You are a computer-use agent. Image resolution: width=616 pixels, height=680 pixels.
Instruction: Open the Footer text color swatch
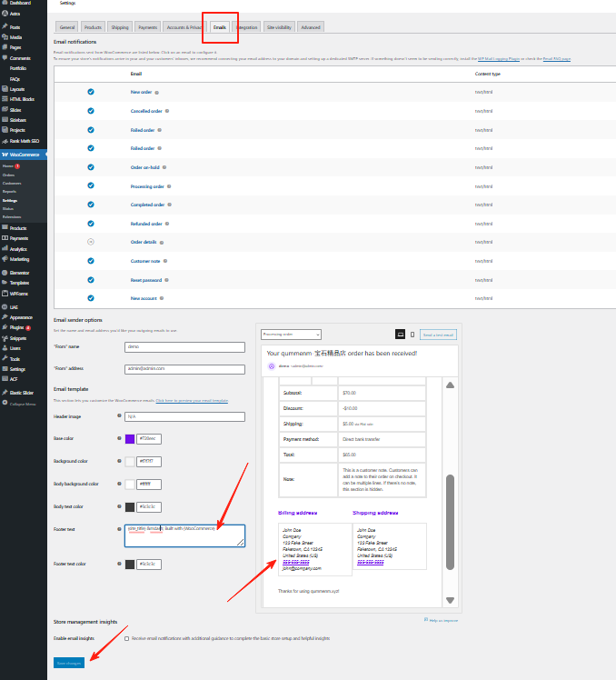(130, 565)
